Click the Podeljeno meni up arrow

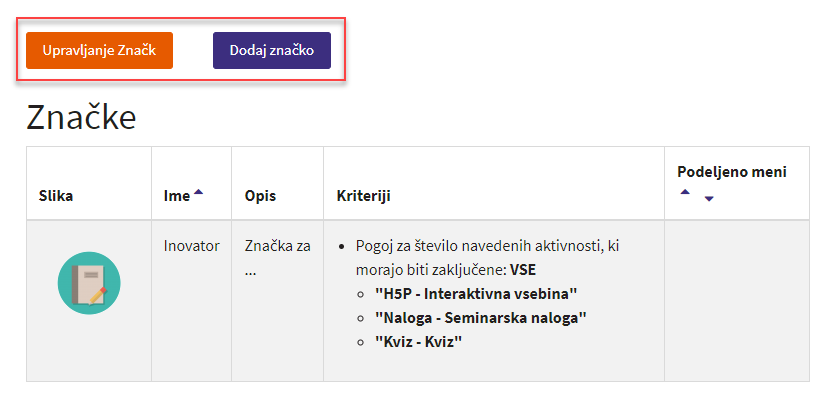[685, 192]
